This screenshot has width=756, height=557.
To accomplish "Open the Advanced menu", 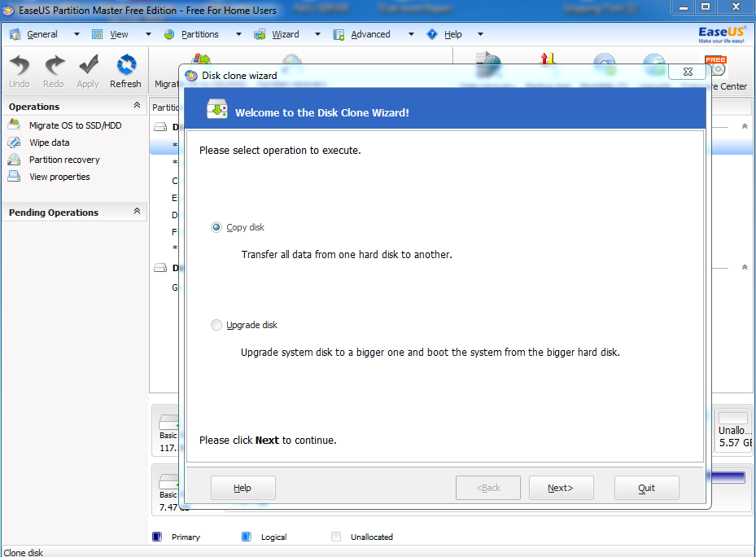I will tap(370, 34).
